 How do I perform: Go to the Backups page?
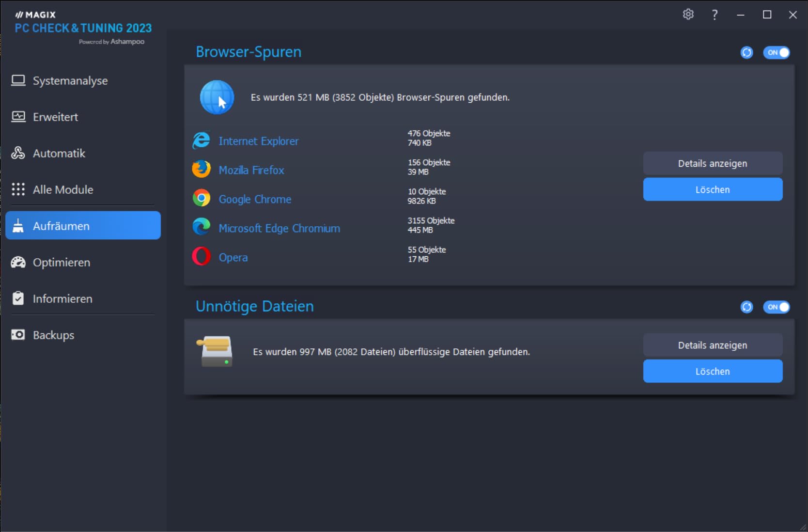click(82, 335)
